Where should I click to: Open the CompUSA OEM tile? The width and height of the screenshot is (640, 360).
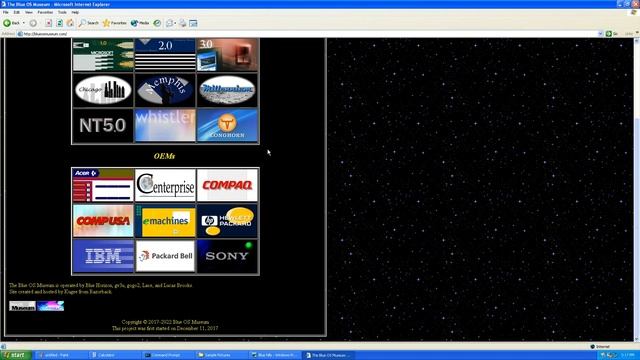pos(103,221)
